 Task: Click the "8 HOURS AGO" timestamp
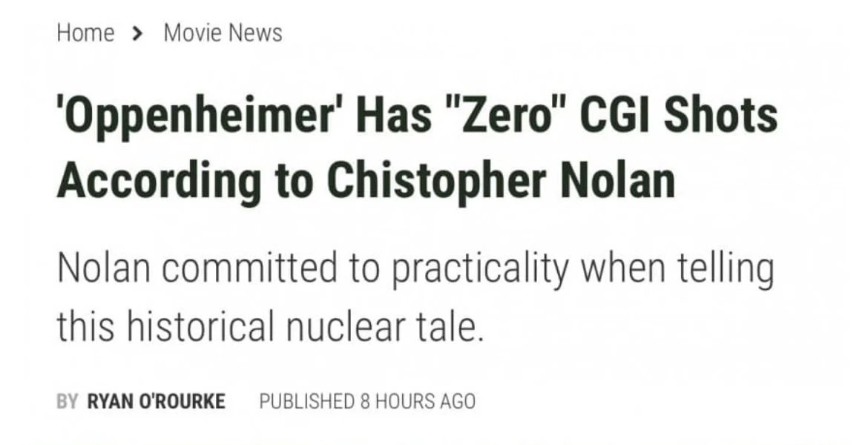(x=418, y=402)
